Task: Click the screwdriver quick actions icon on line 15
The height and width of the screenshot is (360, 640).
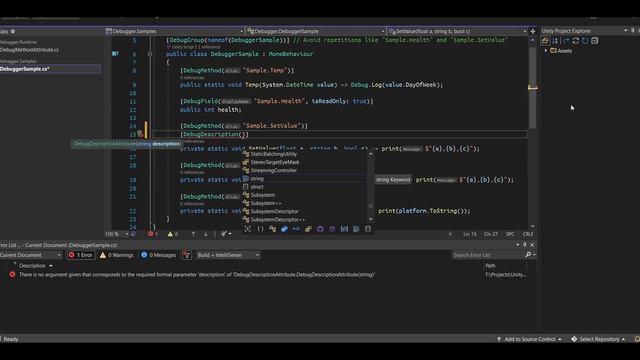Action: pos(140,134)
